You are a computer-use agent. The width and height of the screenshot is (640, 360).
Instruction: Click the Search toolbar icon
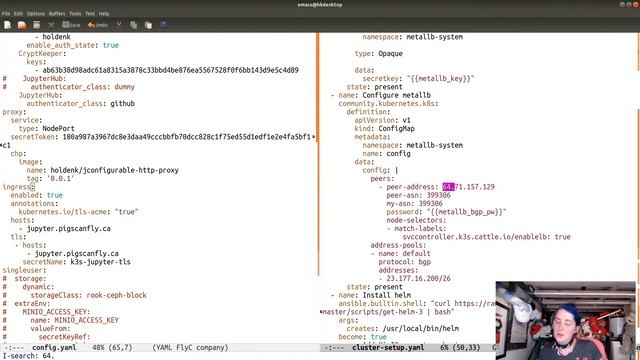(163, 25)
